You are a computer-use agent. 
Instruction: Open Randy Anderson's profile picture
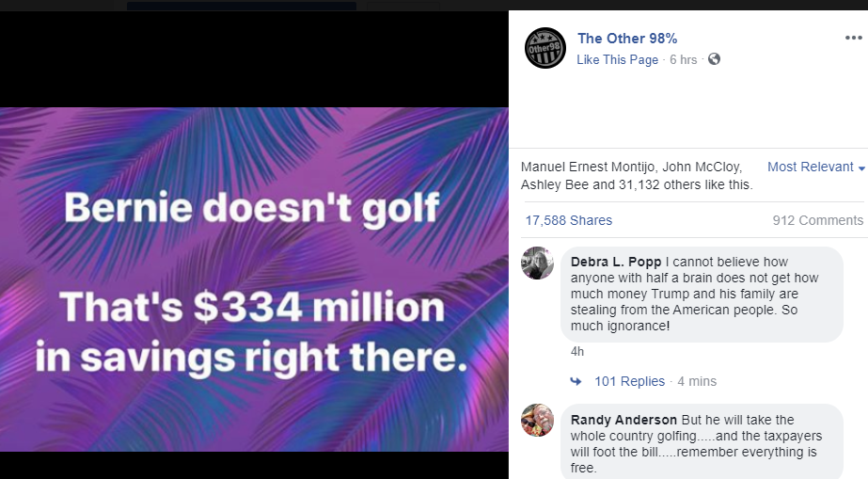click(x=537, y=420)
